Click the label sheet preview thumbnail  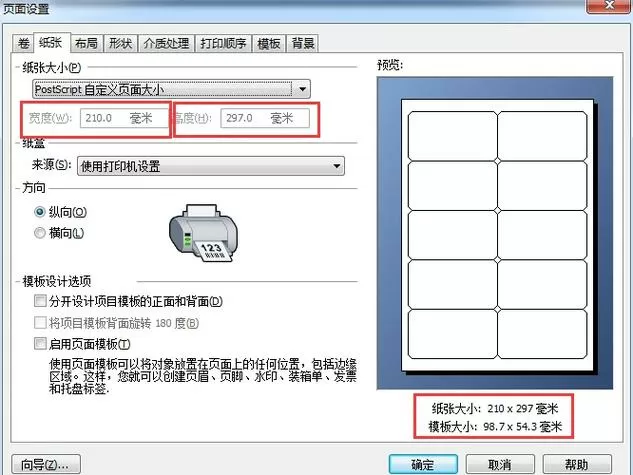(497, 235)
